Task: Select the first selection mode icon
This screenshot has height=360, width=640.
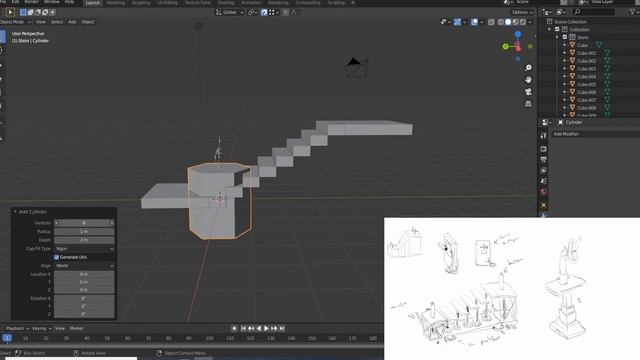Action: [23, 12]
